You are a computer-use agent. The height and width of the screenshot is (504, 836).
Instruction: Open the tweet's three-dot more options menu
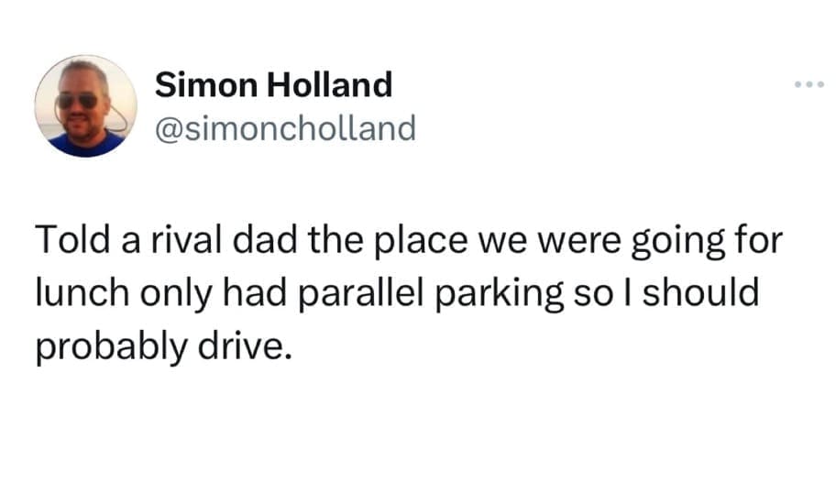pyautogui.click(x=810, y=85)
